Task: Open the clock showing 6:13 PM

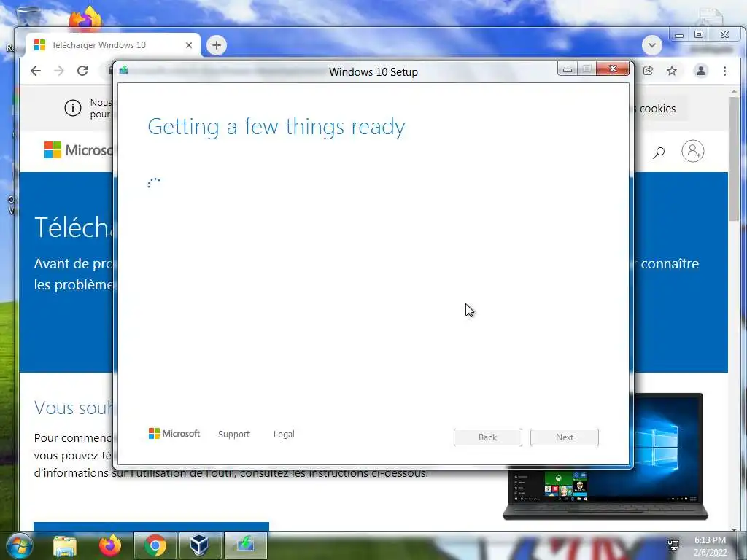Action: (x=710, y=546)
